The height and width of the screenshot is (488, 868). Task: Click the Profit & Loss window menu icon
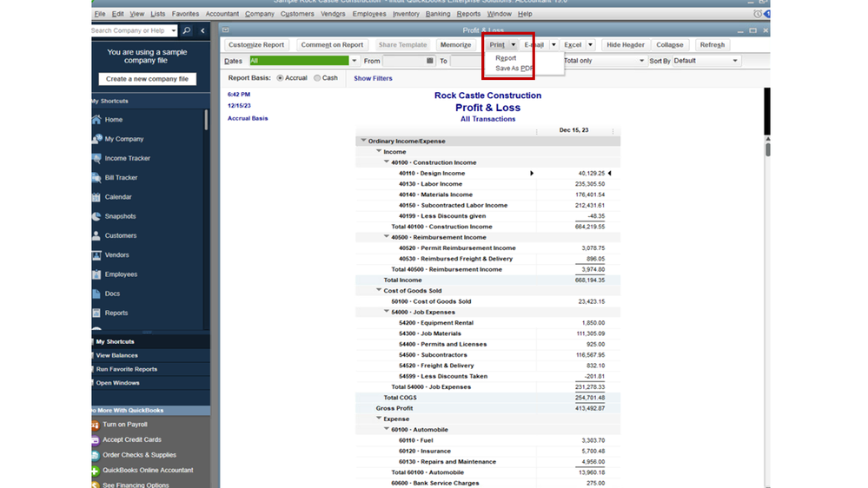click(x=225, y=30)
